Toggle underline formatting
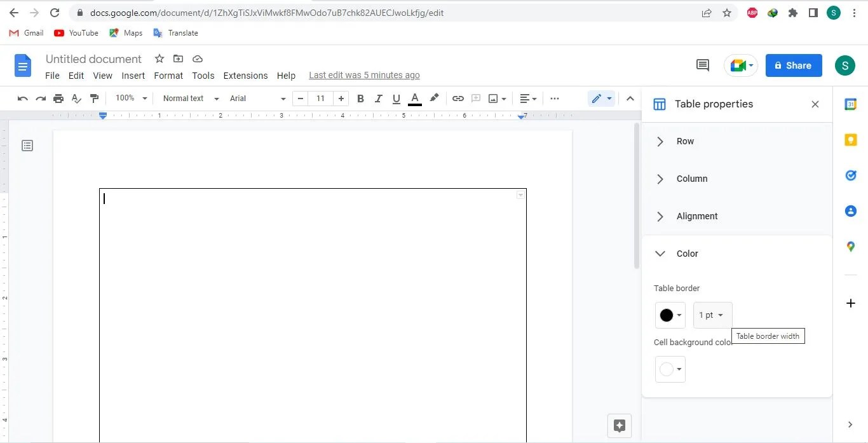Screen dimensions: 868x443 pyautogui.click(x=396, y=99)
